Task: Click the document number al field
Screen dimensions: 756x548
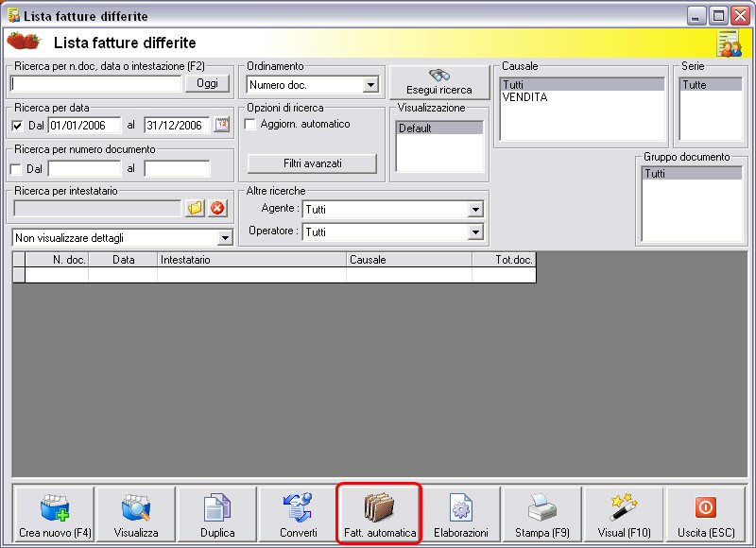Action: point(177,169)
